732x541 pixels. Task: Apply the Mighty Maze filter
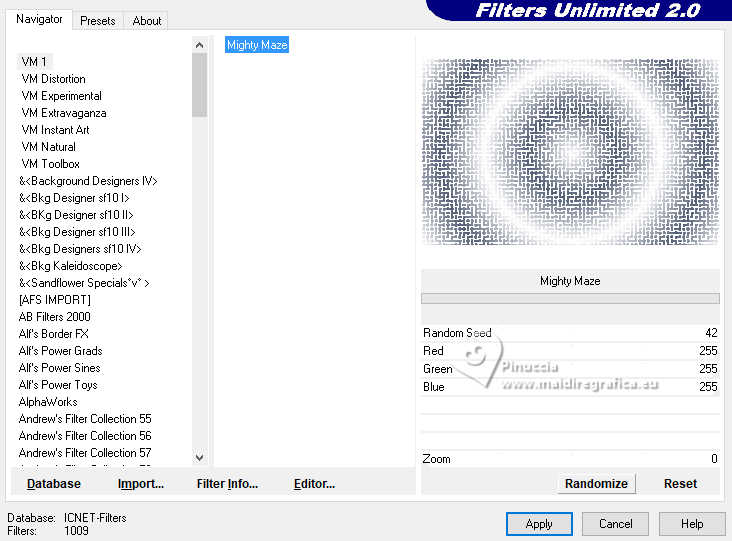coord(539,524)
